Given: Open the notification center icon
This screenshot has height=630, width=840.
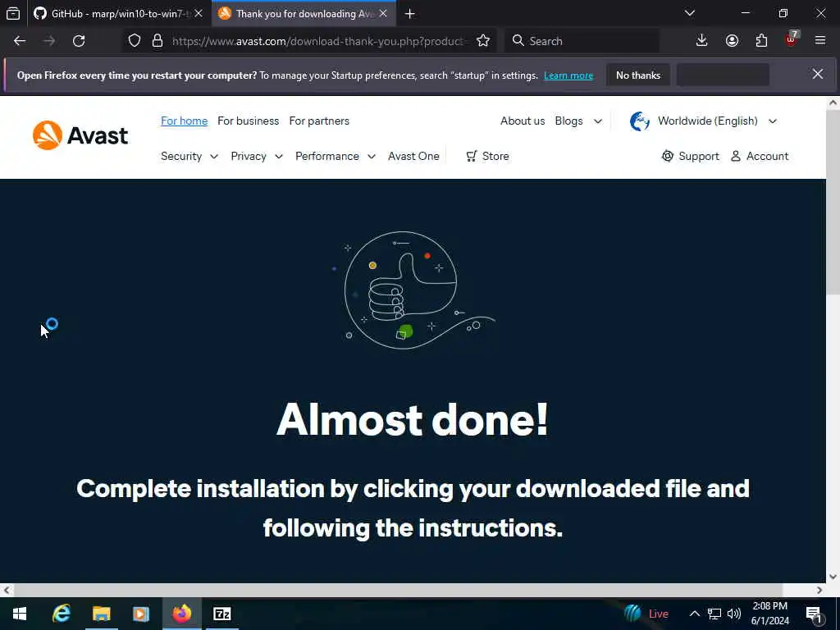Looking at the screenshot, I should 814,614.
